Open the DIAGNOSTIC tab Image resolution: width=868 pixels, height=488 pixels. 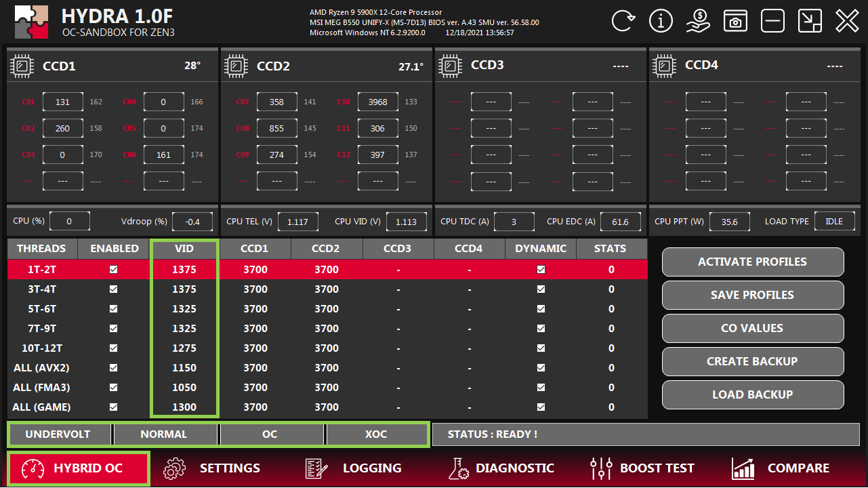(501, 468)
